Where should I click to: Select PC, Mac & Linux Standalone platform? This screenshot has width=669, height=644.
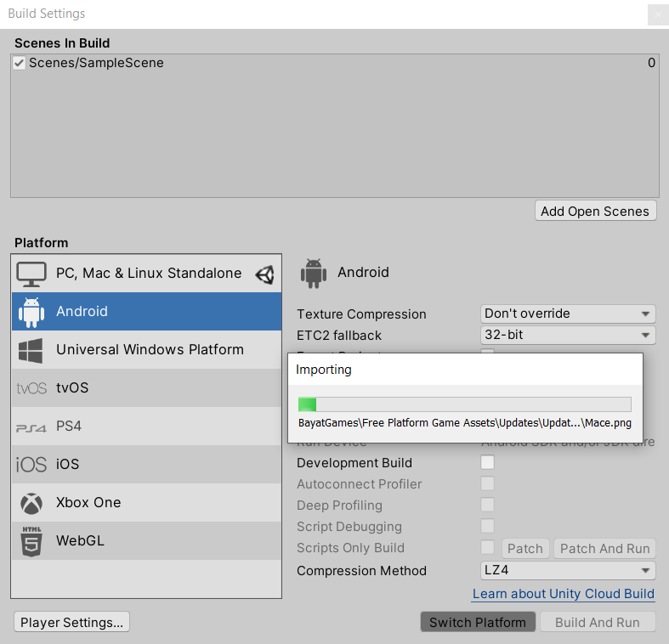click(146, 274)
